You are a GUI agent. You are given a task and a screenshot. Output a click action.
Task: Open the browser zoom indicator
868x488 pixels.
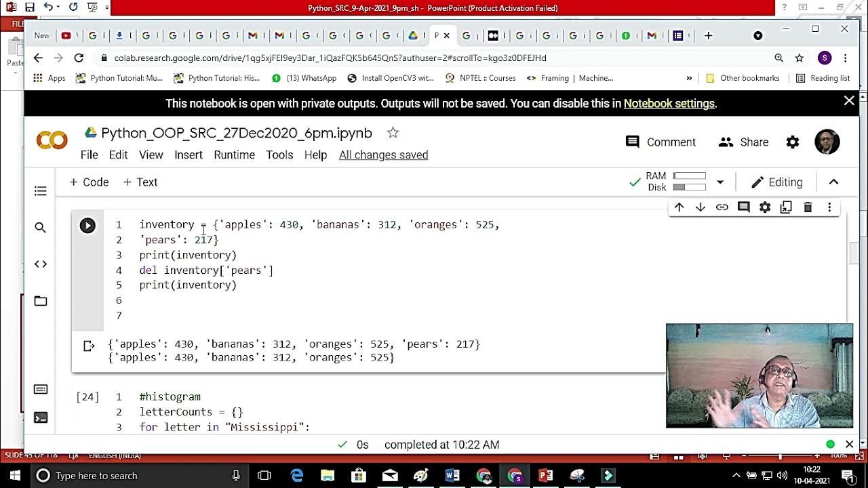(778, 58)
